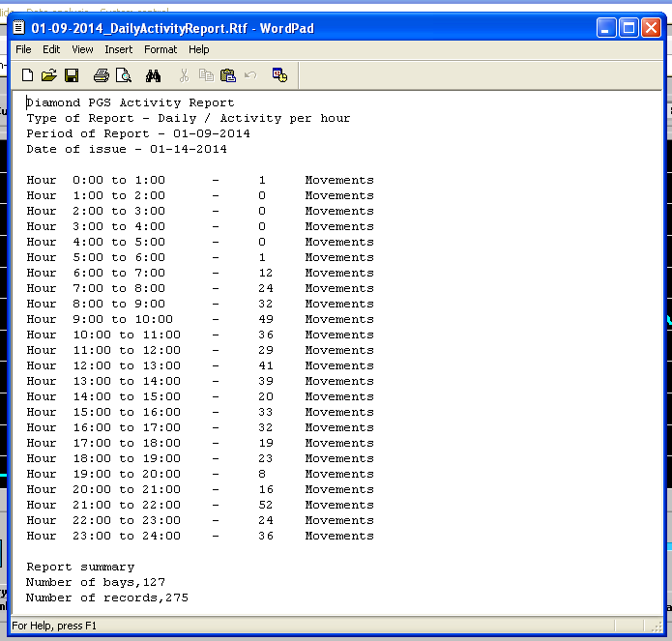Click the 'Hour 20:00 to 21:00' row
This screenshot has height=641, width=672.
pos(200,489)
